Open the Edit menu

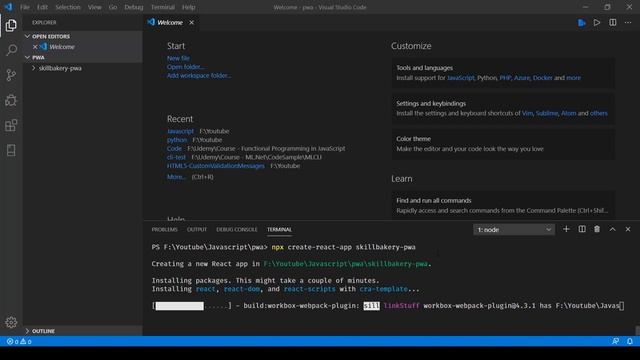pos(42,7)
